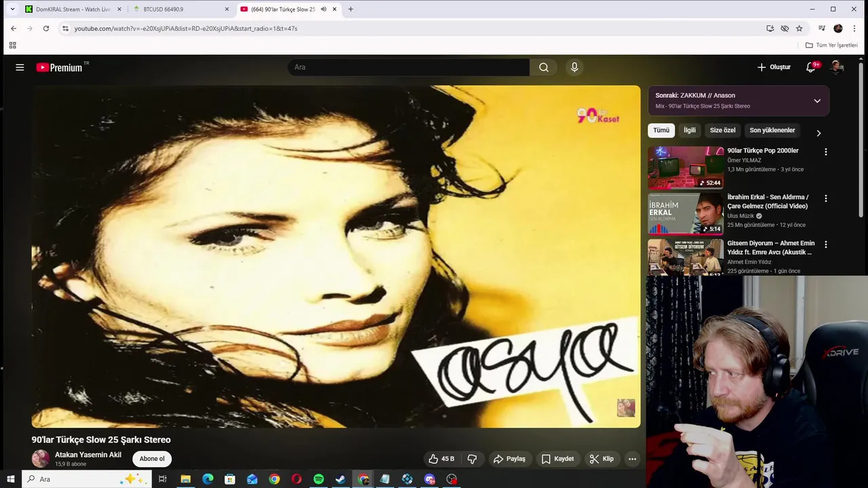Open the Atakan Yasemin Akil channel name
Image resolution: width=868 pixels, height=488 pixels.
[88, 455]
